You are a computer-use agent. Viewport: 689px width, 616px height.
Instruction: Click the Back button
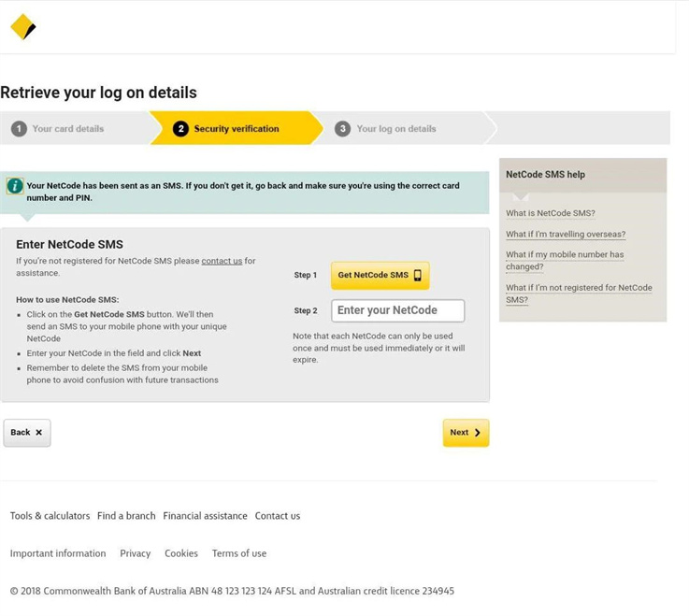point(27,433)
